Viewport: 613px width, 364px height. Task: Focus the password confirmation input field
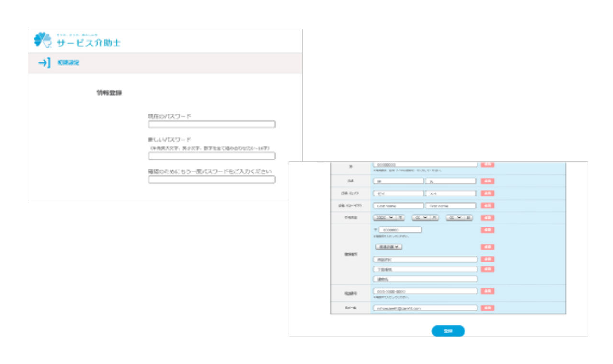pos(212,180)
